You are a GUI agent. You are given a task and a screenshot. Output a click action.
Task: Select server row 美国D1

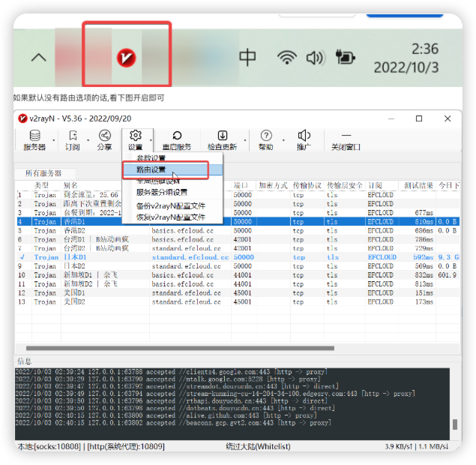click(x=238, y=292)
